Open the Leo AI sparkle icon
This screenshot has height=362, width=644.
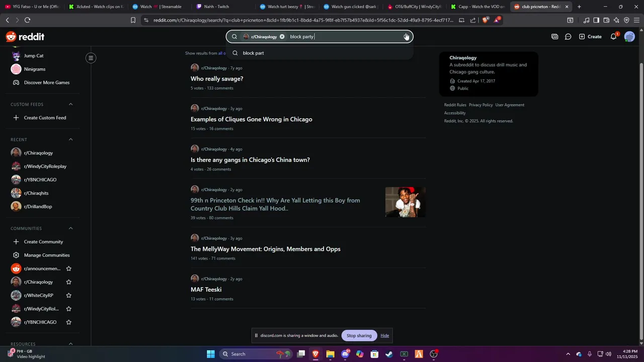616,20
